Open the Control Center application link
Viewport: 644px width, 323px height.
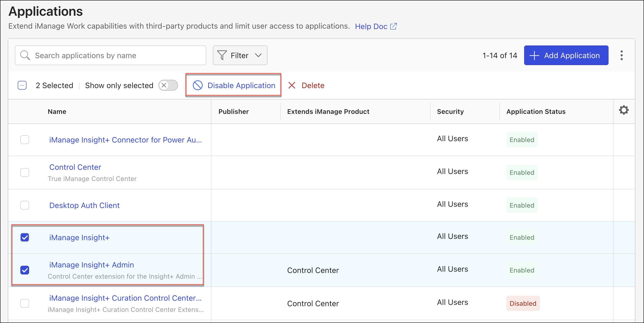(75, 167)
